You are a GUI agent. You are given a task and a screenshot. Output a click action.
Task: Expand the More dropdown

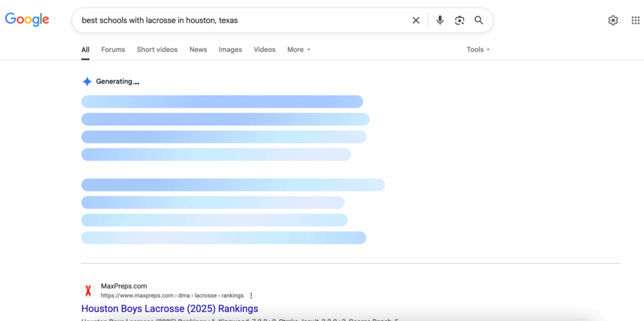pos(299,50)
